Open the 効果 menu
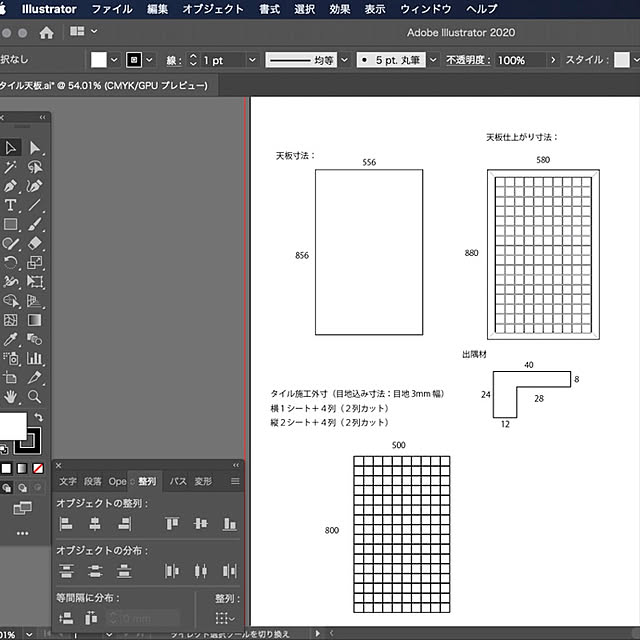640x640 pixels. pos(340,9)
